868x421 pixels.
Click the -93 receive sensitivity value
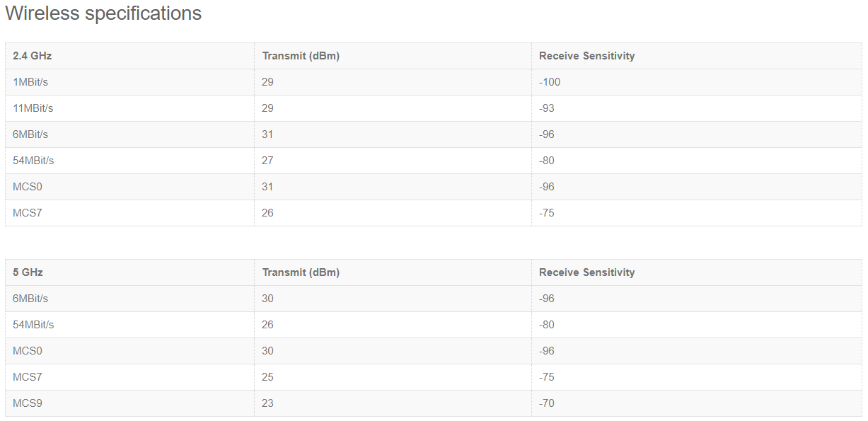547,108
